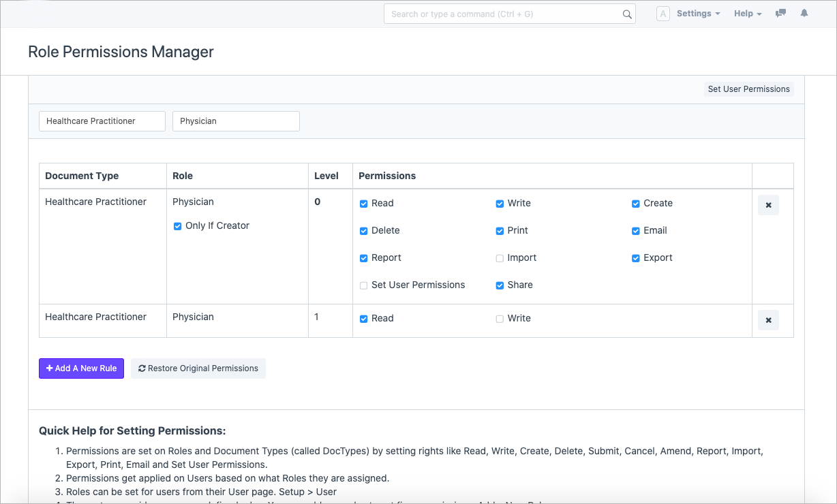
Task: Remove the level 1 permission rule
Action: [x=768, y=320]
